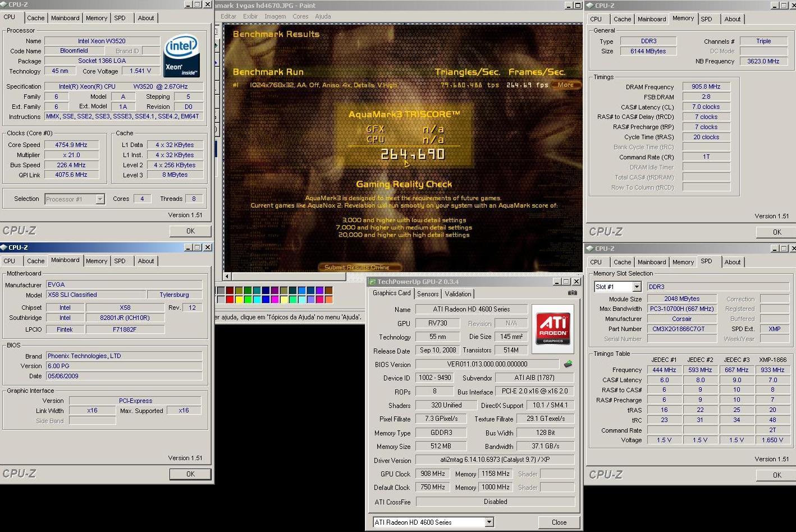The image size is (796, 532).
Task: Pick the lime green swatch in Paint palette
Action: [x=248, y=299]
